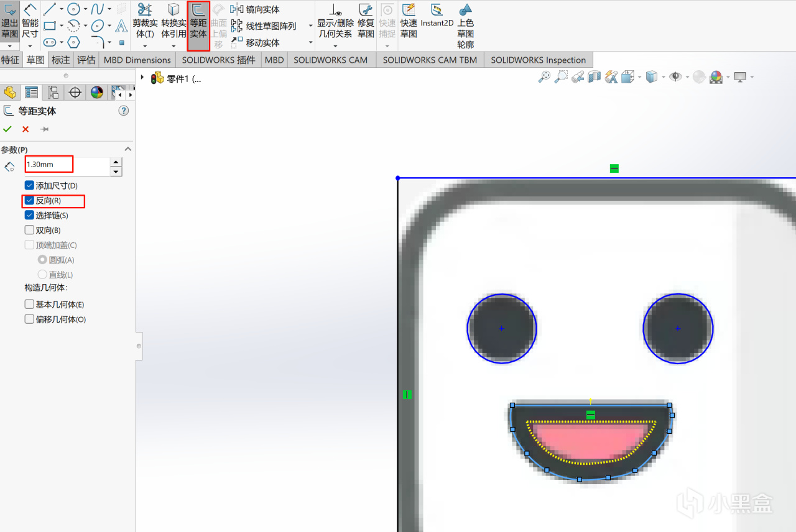Uncheck the 添加尺寸 checkbox
The width and height of the screenshot is (796, 532).
coord(29,186)
